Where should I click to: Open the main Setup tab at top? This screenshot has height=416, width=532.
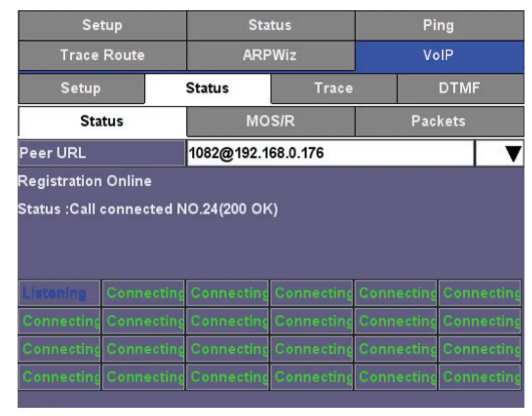102,25
